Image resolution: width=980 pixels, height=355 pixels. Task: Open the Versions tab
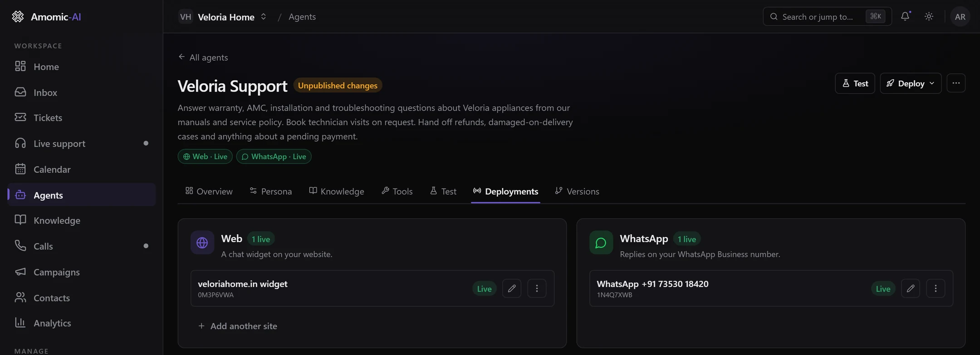[x=577, y=191]
